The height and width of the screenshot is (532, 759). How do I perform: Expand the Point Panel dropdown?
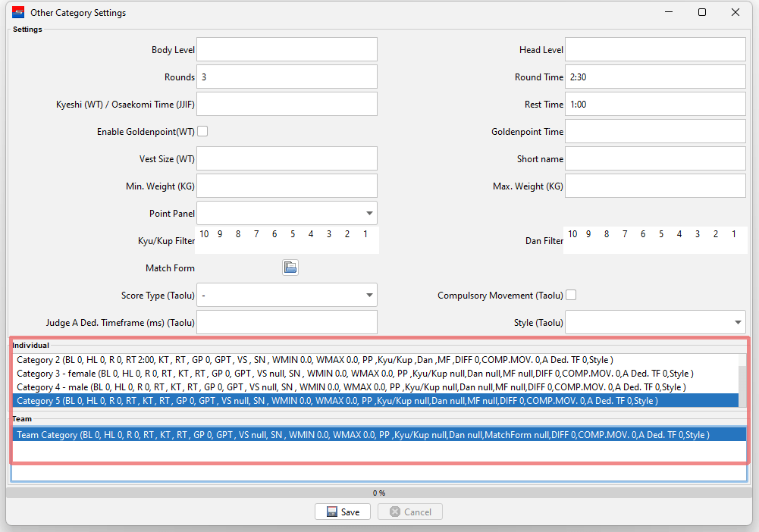tap(369, 213)
